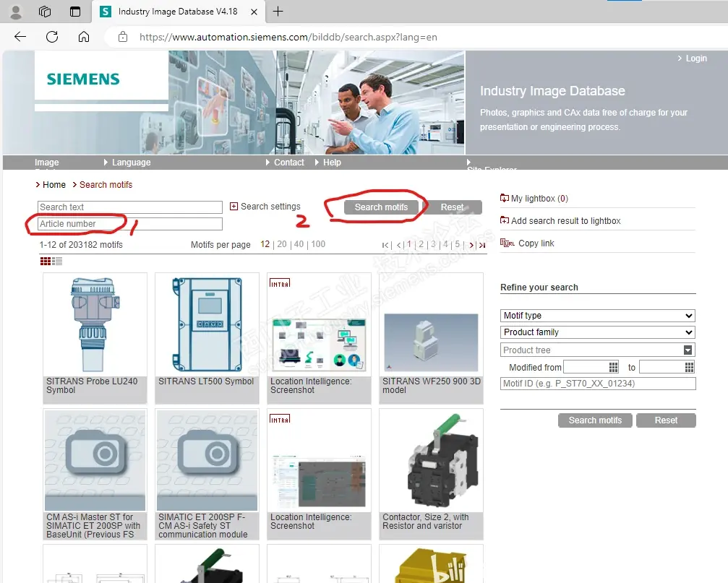Click the top Search motifs button
The width and height of the screenshot is (728, 583).
click(381, 207)
